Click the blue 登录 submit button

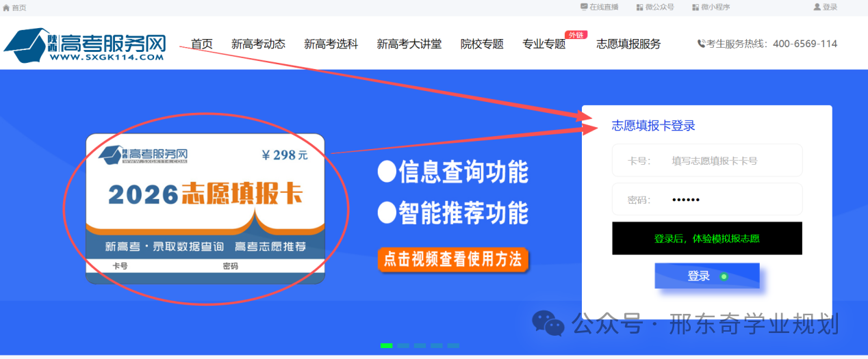coord(707,276)
